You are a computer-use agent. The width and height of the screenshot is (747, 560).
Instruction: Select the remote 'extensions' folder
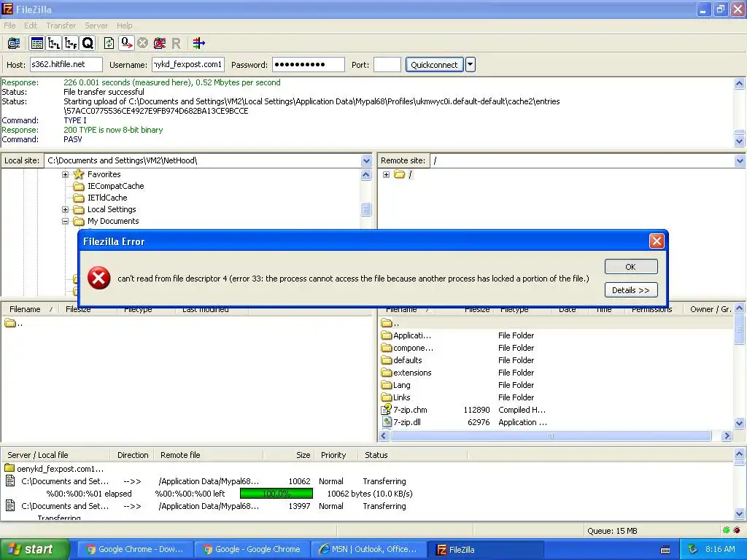(x=412, y=373)
